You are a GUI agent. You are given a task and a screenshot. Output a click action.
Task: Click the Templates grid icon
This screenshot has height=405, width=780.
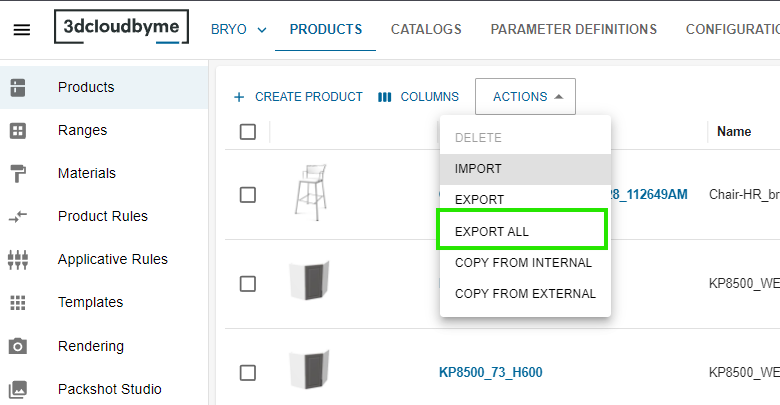pos(18,303)
